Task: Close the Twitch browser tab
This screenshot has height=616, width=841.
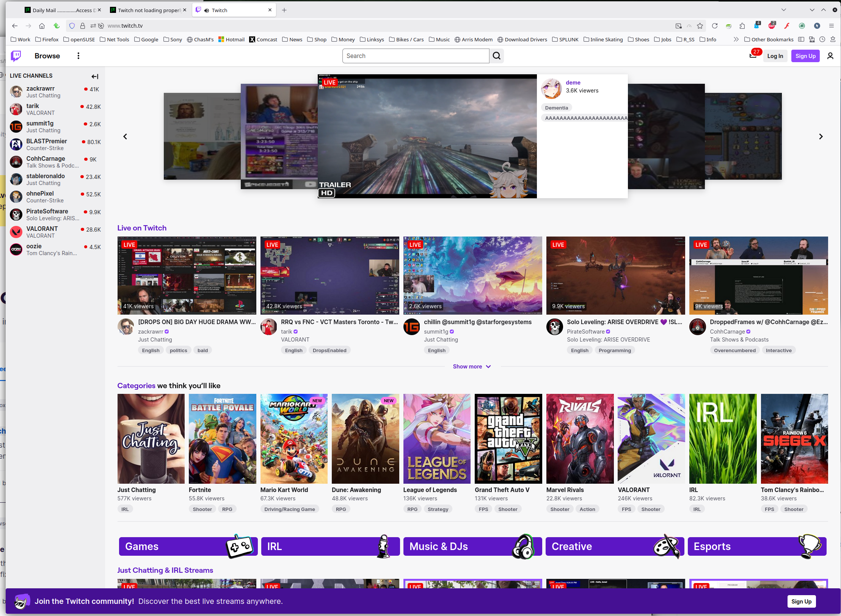Action: [270, 10]
